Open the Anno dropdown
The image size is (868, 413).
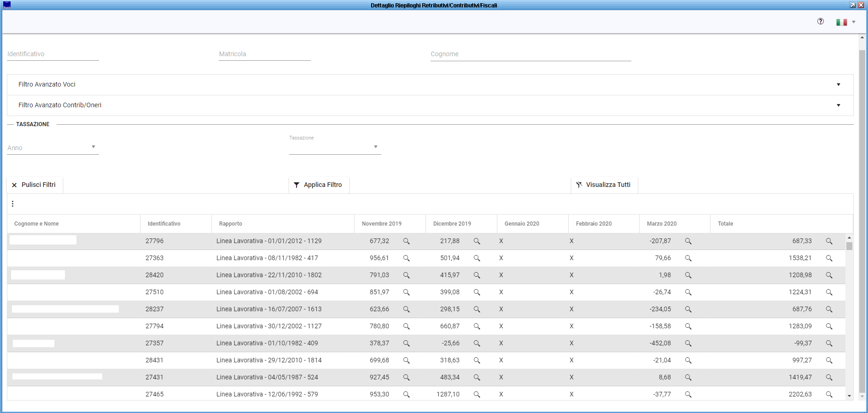click(x=52, y=147)
